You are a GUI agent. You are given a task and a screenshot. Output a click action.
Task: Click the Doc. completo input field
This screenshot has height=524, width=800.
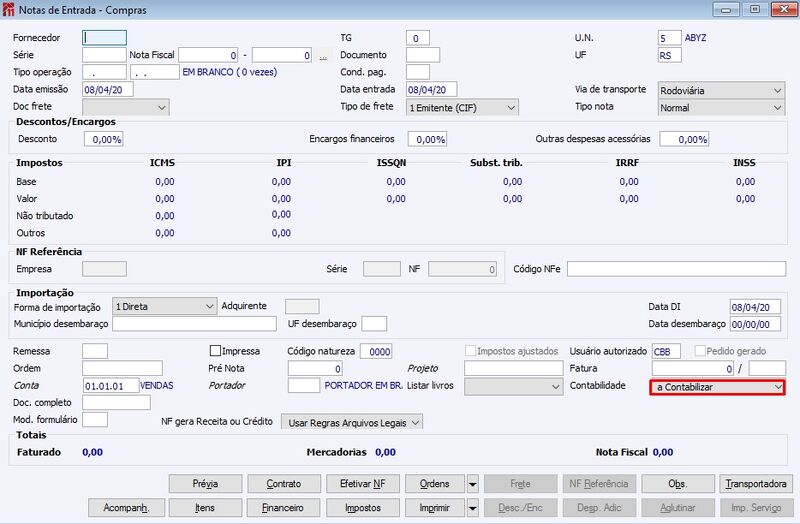point(116,403)
